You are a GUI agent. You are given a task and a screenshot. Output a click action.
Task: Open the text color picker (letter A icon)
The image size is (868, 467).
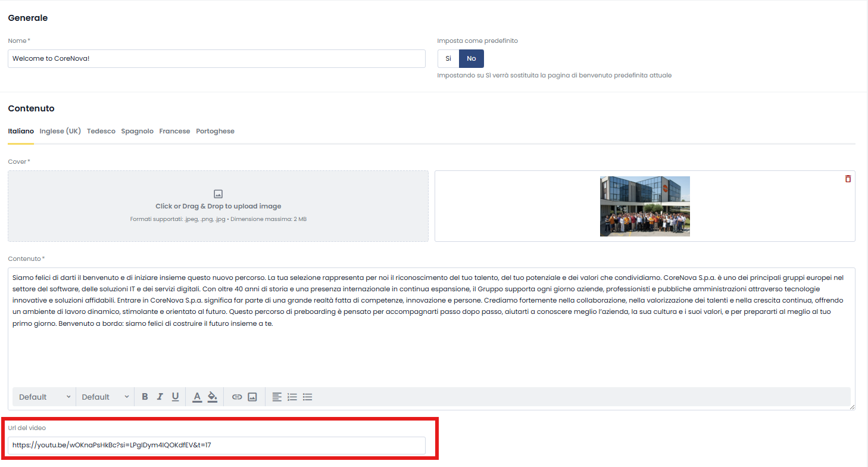tap(197, 397)
